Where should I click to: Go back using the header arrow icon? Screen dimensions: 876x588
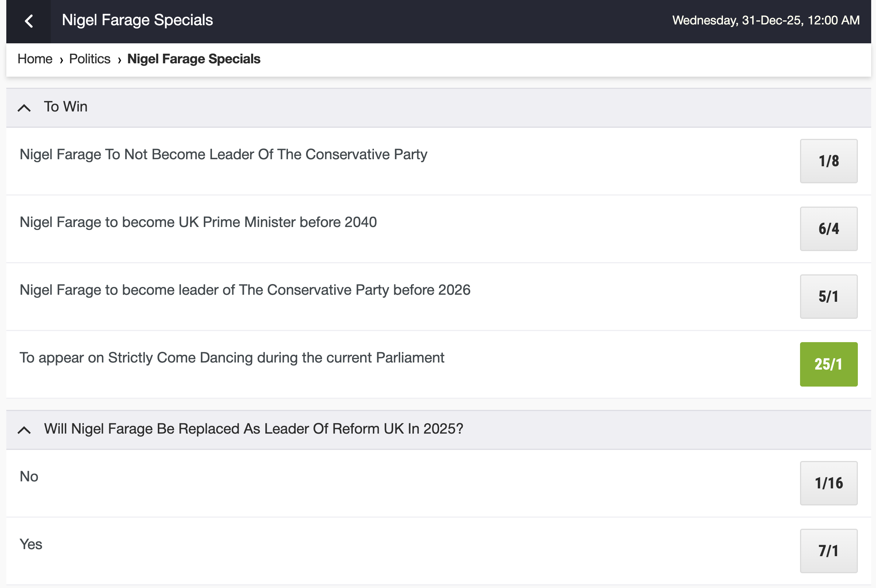[29, 21]
